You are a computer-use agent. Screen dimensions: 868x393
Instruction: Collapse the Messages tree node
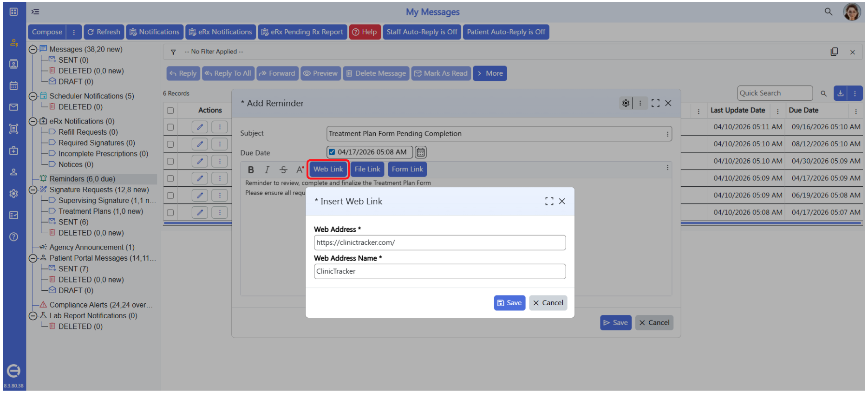pyautogui.click(x=33, y=49)
